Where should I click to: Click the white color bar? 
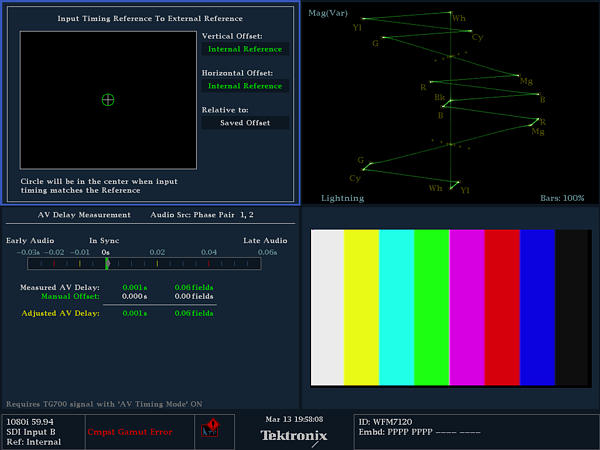click(x=328, y=307)
